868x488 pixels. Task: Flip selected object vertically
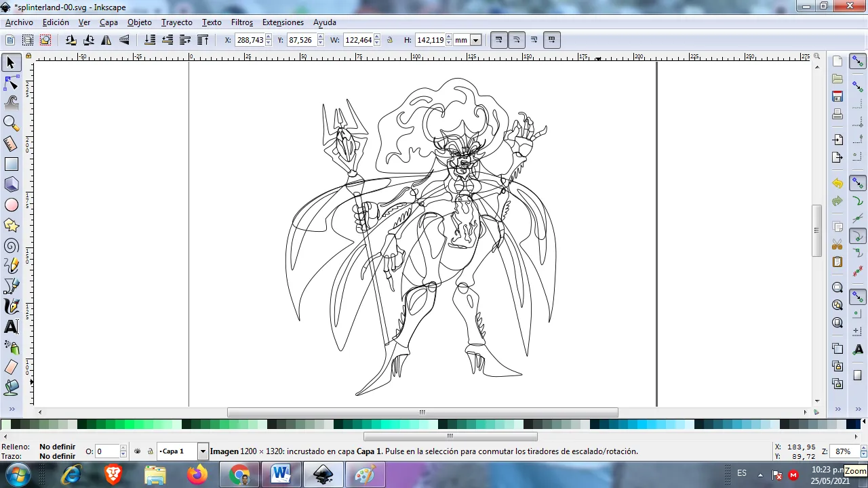coord(124,40)
